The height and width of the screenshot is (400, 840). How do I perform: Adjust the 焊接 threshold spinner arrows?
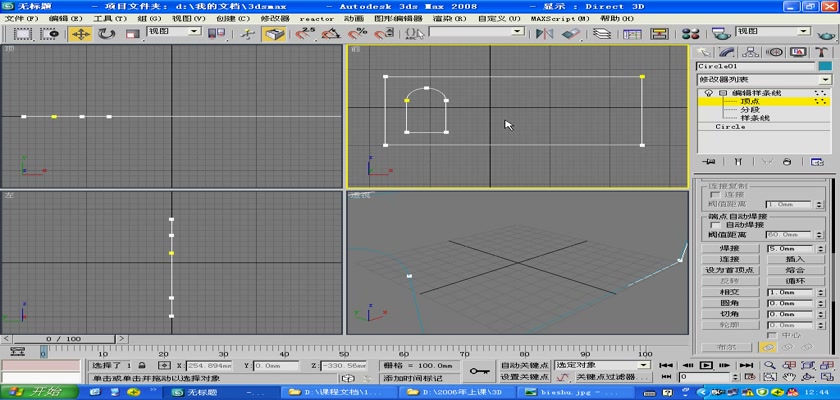[x=820, y=248]
